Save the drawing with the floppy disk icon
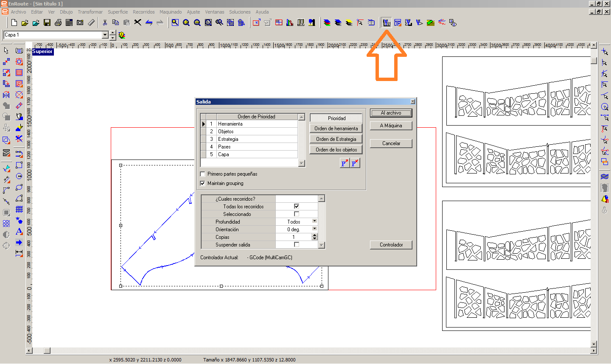 pos(47,22)
